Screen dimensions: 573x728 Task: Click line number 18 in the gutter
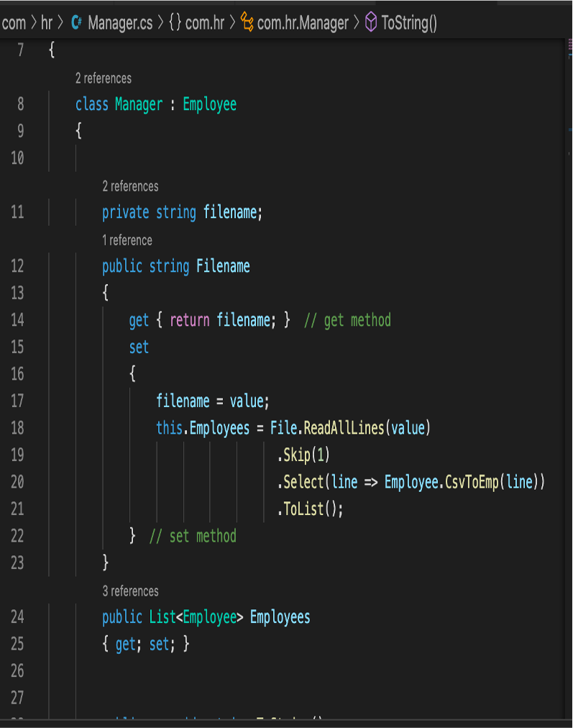tap(17, 428)
